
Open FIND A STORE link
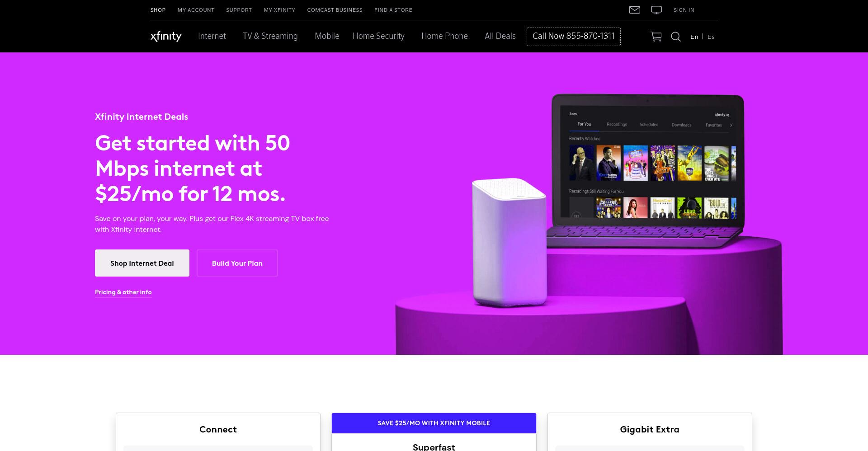tap(393, 10)
